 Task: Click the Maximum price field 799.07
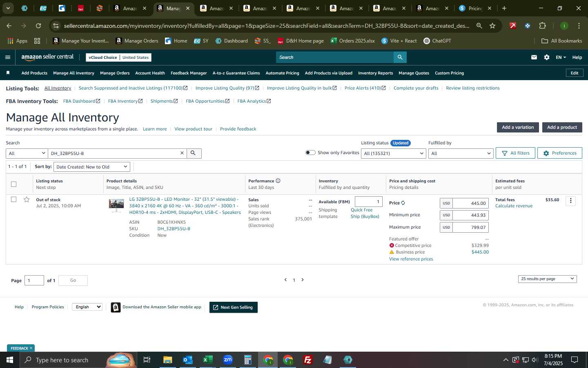click(470, 227)
